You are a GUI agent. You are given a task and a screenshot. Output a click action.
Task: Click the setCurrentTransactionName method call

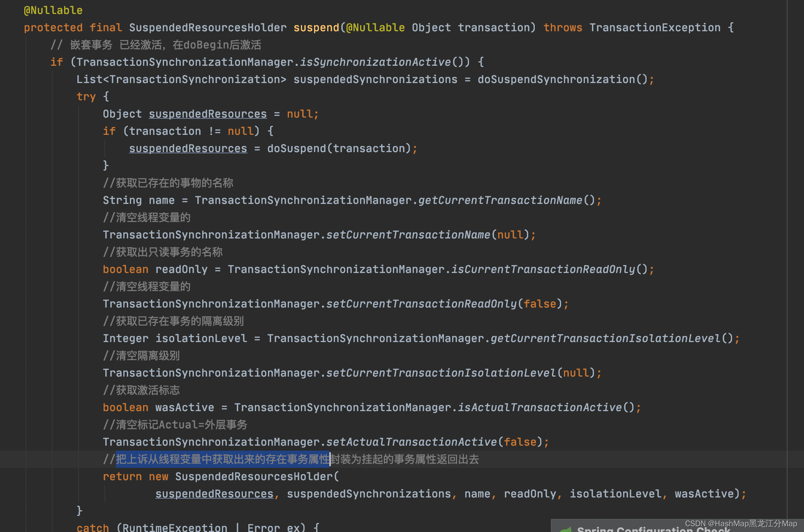tap(408, 235)
